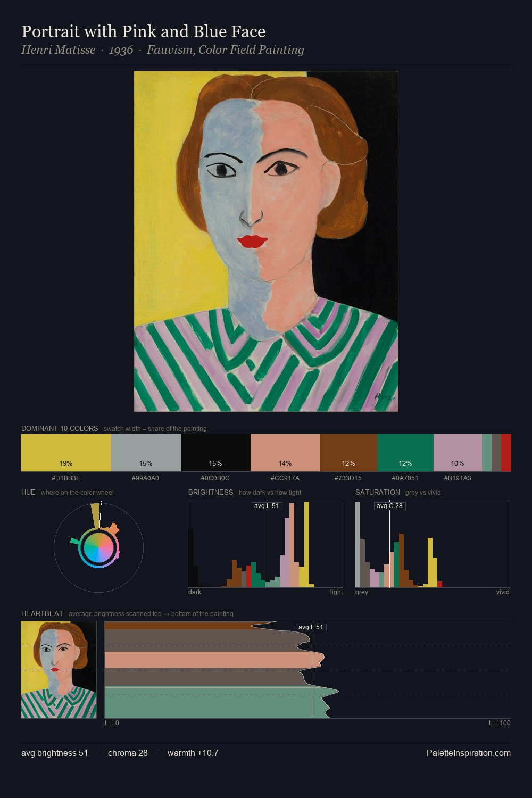Screen dimensions: 532x798
Task: Choose the salmon #CC917A swatch
Action: [x=285, y=453]
